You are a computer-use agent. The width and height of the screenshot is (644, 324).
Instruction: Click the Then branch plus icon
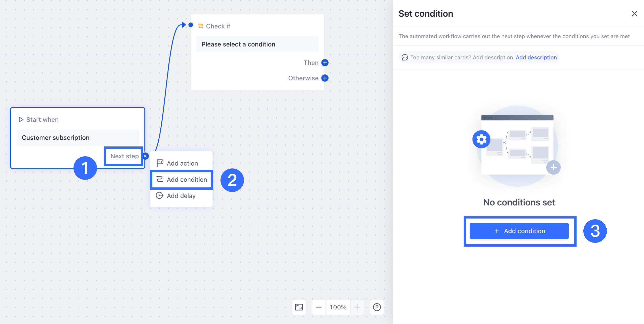(x=325, y=63)
